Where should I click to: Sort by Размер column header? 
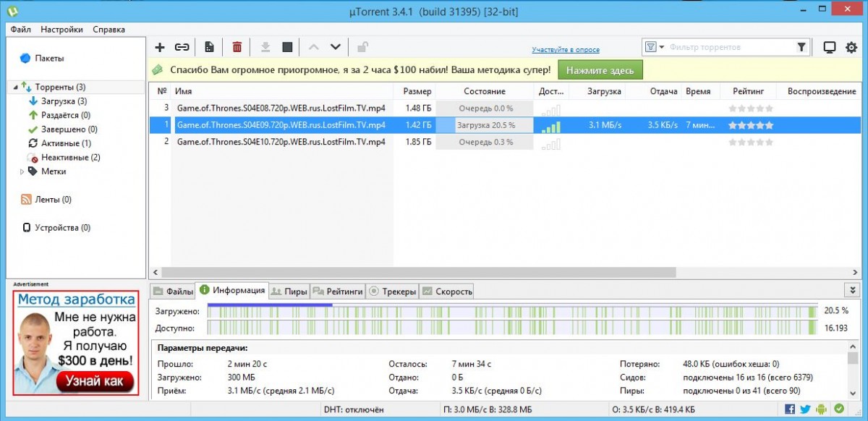(x=414, y=92)
